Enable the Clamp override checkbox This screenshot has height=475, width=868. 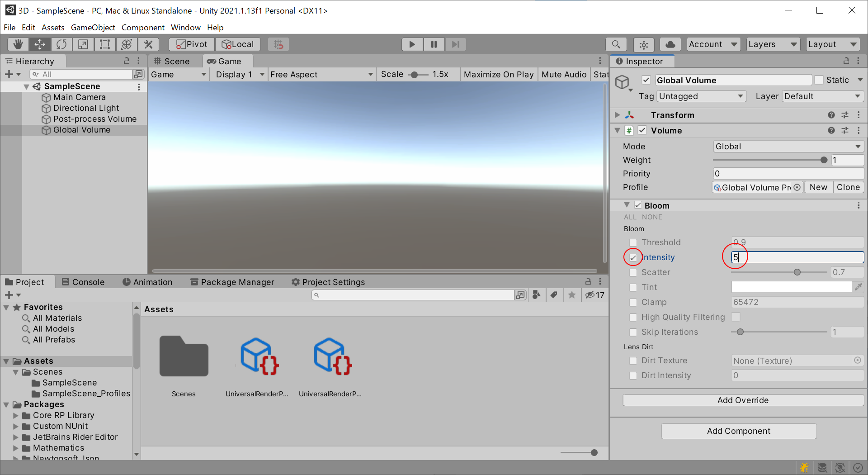[x=633, y=302]
